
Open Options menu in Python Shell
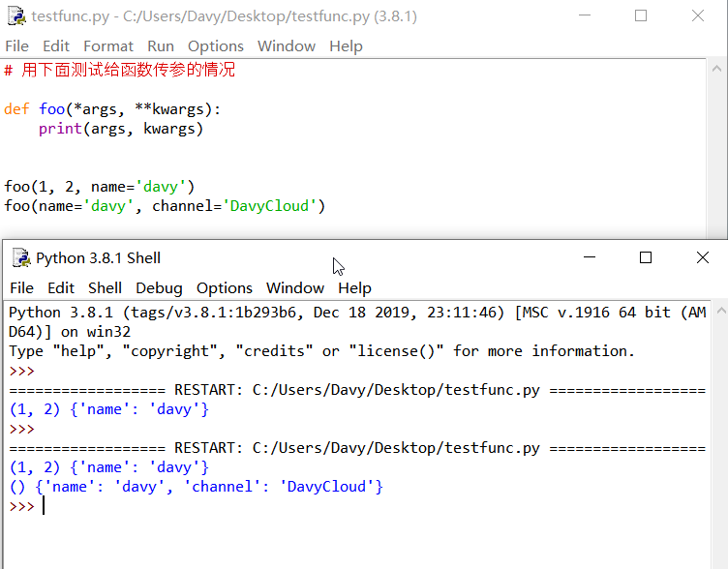click(225, 287)
